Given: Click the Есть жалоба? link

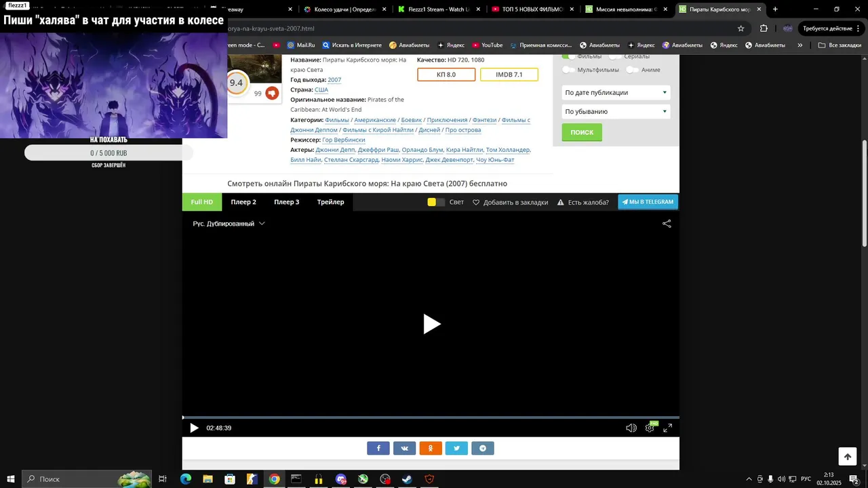Looking at the screenshot, I should tap(583, 202).
